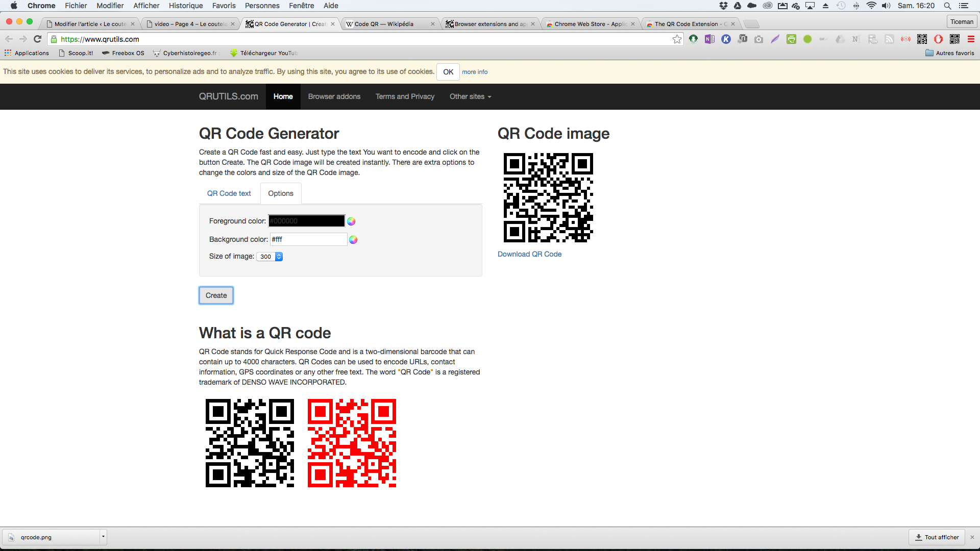Click the Create button
Image resolution: width=980 pixels, height=551 pixels.
click(216, 295)
